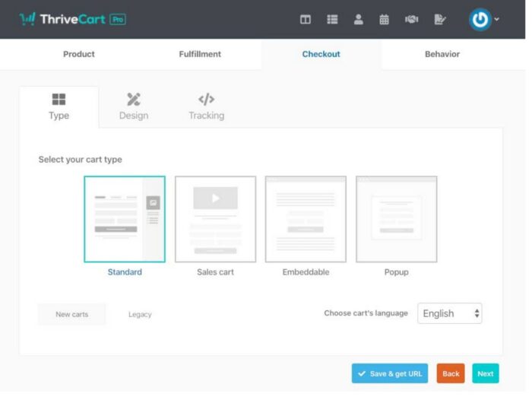Open the products list icon

tap(332, 20)
